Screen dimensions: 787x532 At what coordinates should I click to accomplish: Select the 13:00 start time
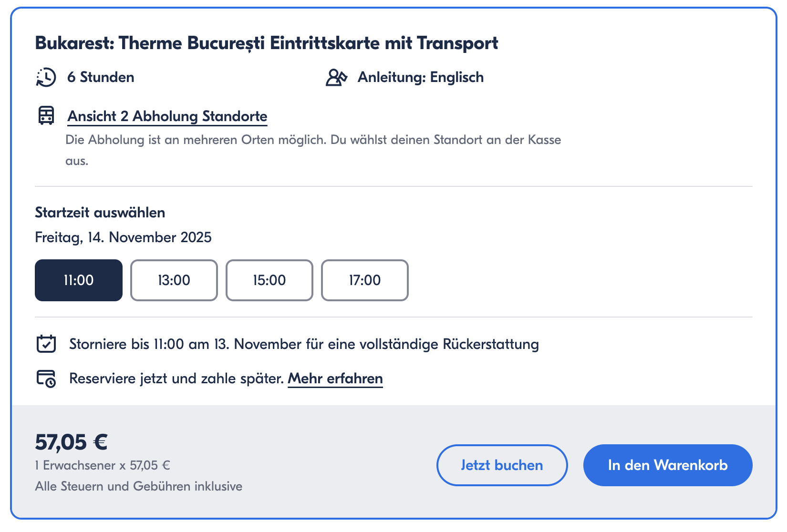[174, 280]
